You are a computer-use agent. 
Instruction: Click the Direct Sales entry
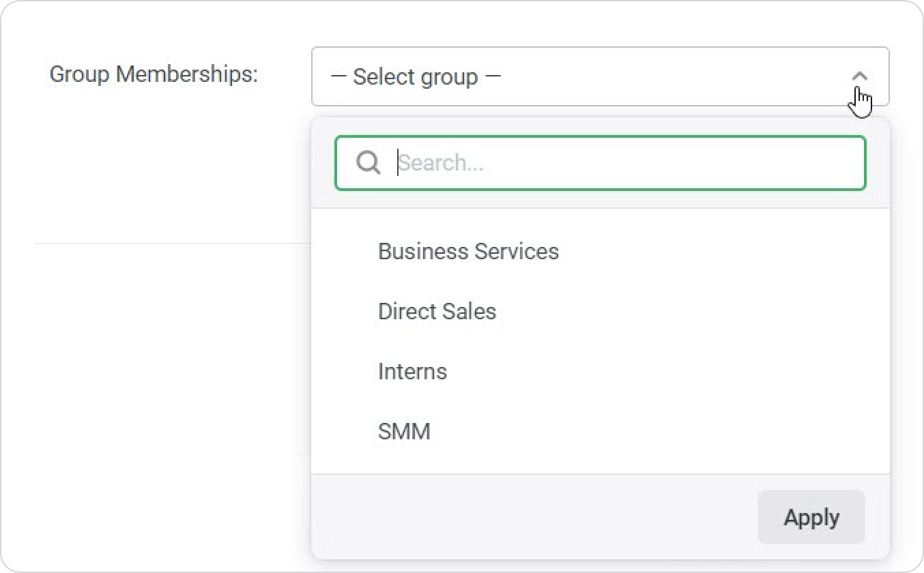click(x=437, y=312)
